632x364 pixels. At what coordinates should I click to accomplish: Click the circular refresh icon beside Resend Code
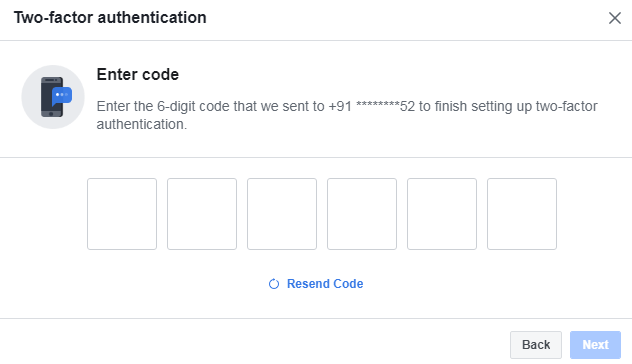(274, 284)
